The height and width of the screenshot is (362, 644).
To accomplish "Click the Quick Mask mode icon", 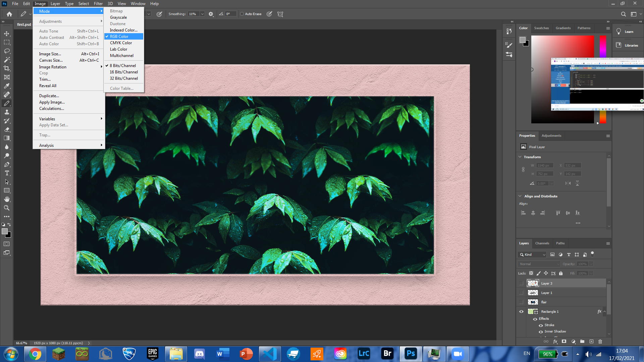I will tap(7, 242).
